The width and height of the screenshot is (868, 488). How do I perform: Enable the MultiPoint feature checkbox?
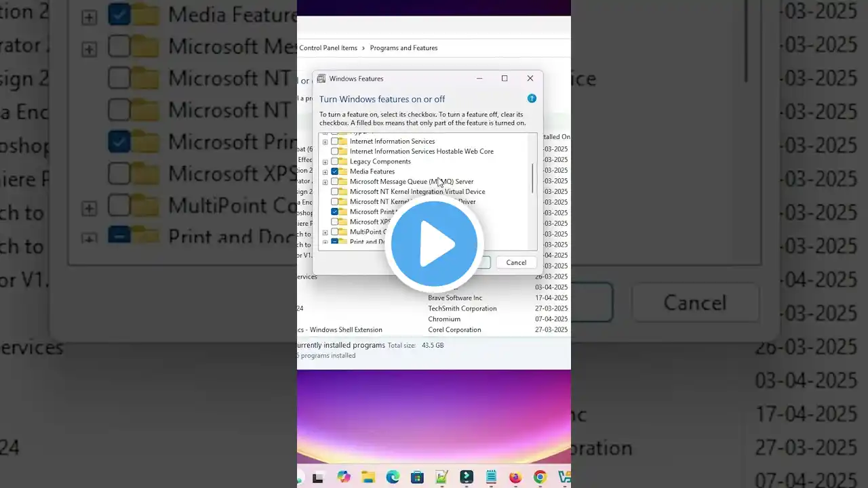(x=334, y=232)
